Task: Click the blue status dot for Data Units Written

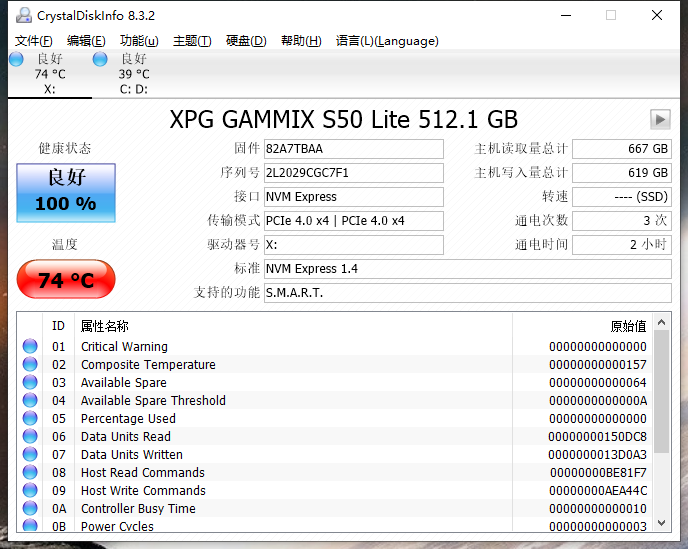Action: pos(30,454)
